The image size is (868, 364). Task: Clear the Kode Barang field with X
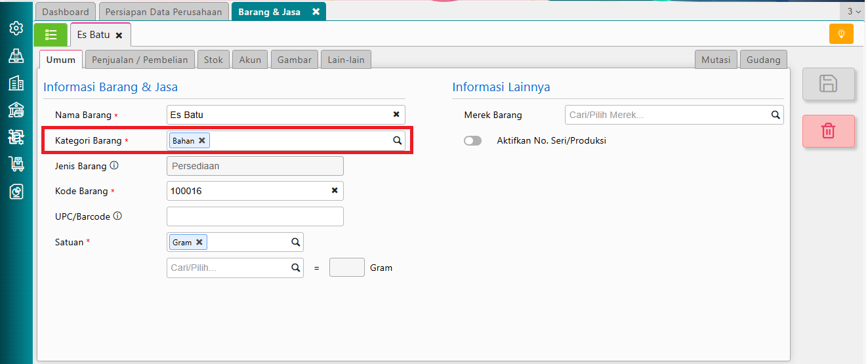coord(335,190)
